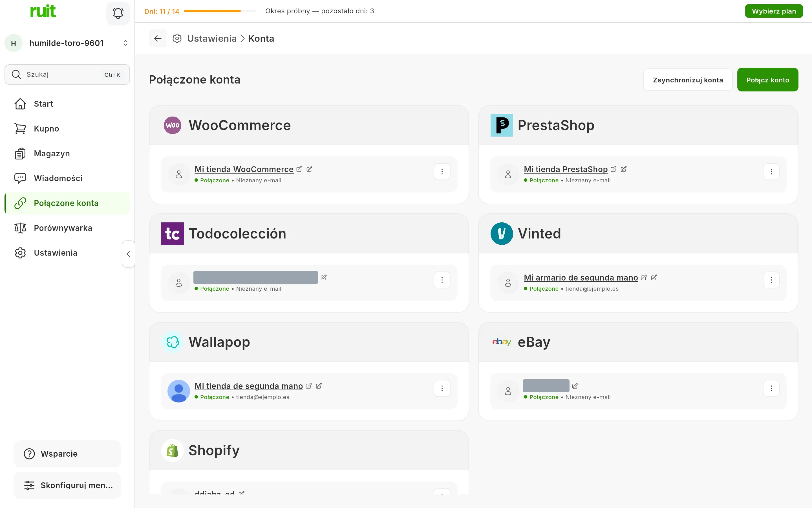Edit the eBay account name
This screenshot has height=508, width=812.
point(575,386)
